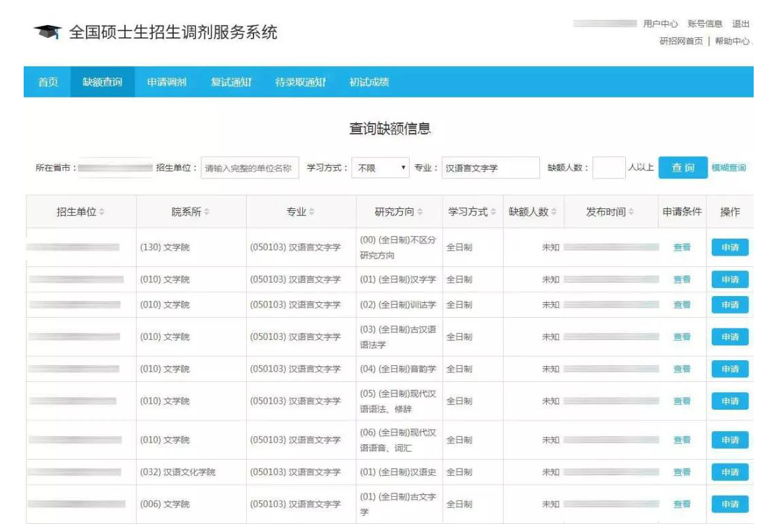The width and height of the screenshot is (776, 532).
Task: Click 申请 for (130) 文学院 row
Action: tap(730, 247)
